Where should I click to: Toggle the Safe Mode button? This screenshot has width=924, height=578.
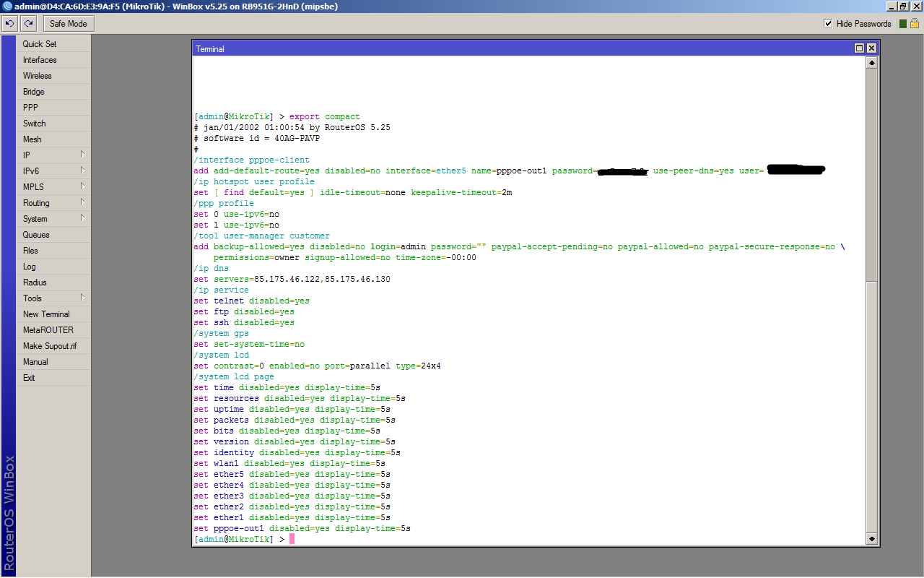point(69,24)
